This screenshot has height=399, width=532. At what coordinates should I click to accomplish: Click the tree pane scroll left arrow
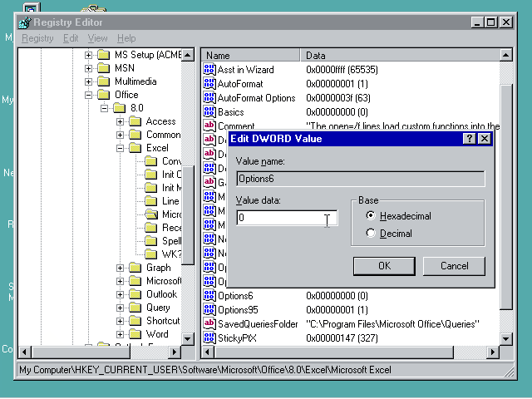(x=24, y=352)
